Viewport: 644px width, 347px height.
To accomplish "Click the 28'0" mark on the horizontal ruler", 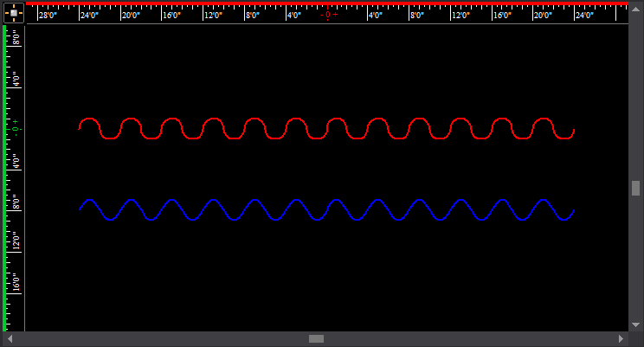I will click(x=48, y=15).
